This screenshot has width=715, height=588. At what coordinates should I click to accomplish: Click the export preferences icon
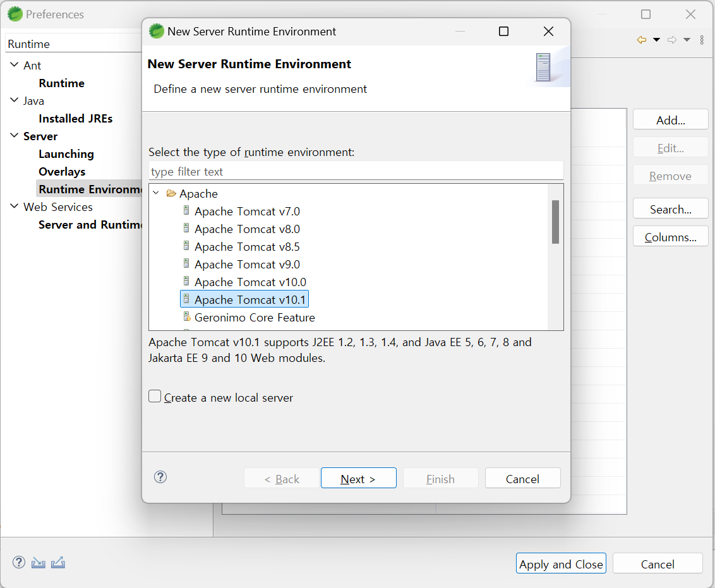pyautogui.click(x=58, y=563)
